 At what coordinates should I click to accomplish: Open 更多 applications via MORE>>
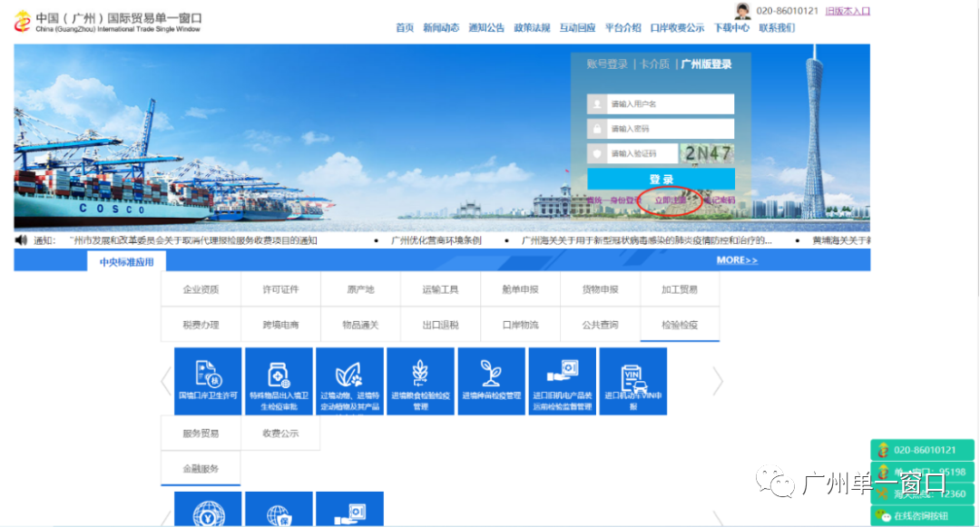pos(737,260)
